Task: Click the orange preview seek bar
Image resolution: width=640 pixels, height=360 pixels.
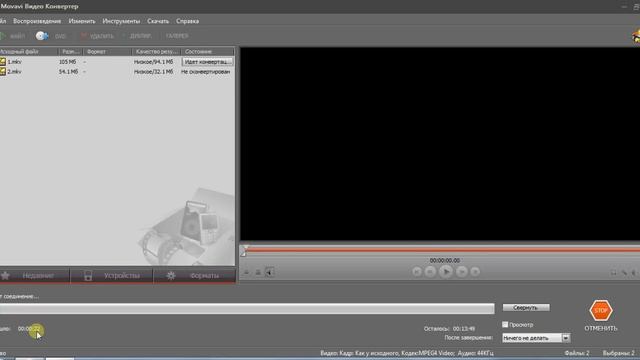Action: 443,249
